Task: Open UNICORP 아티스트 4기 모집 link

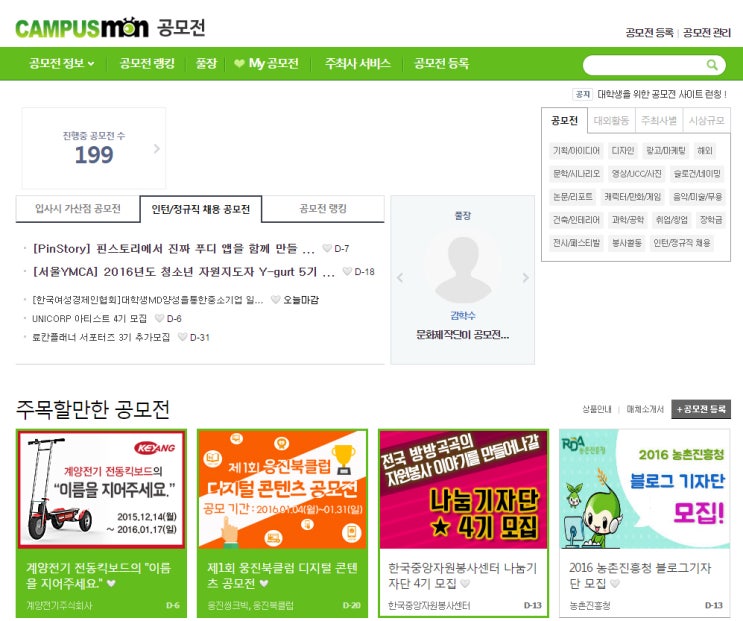Action: pos(89,318)
